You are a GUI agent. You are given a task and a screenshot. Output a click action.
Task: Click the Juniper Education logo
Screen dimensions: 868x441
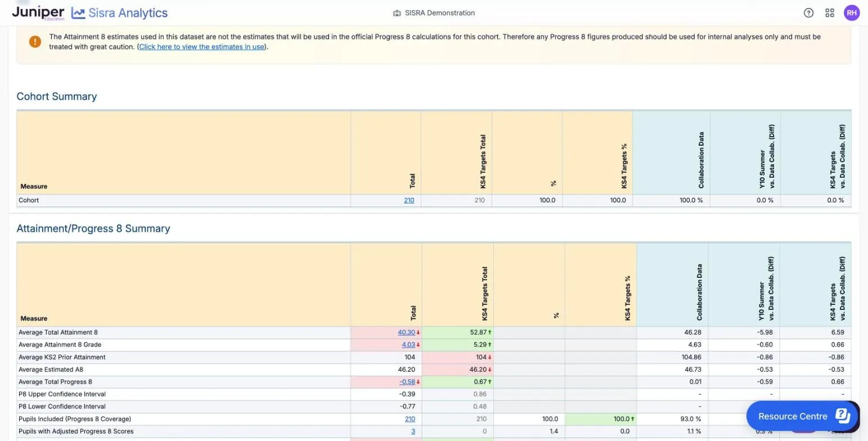point(38,12)
